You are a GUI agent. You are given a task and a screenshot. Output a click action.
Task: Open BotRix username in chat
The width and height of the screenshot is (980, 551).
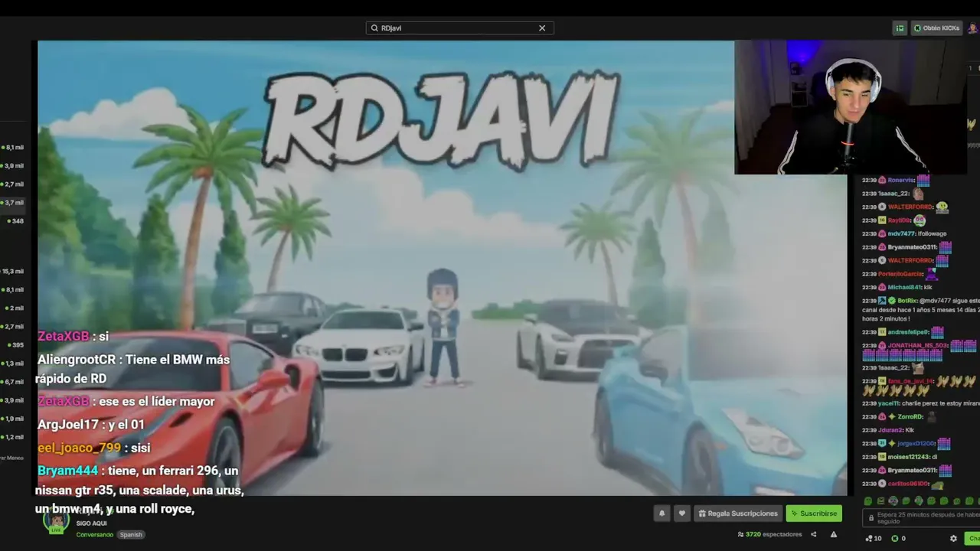[x=906, y=301]
